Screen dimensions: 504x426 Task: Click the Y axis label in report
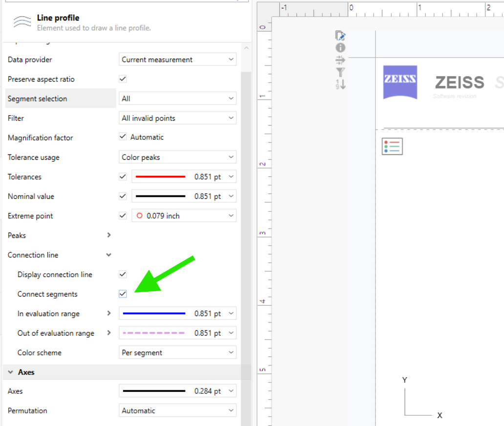click(405, 380)
